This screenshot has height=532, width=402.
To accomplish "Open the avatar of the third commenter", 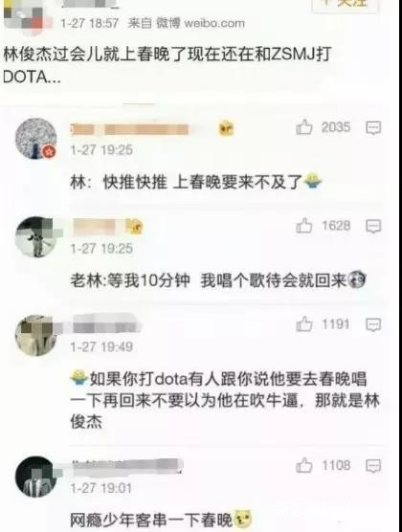I will click(35, 335).
